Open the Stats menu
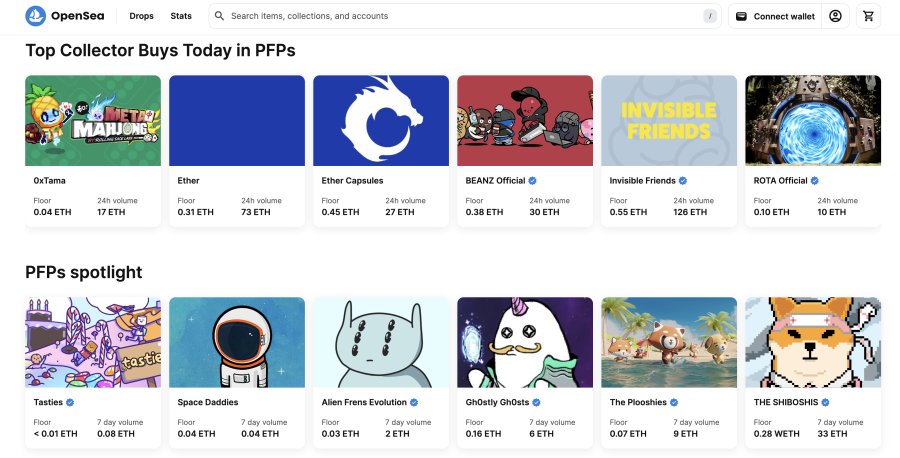900x458 pixels. coord(181,16)
